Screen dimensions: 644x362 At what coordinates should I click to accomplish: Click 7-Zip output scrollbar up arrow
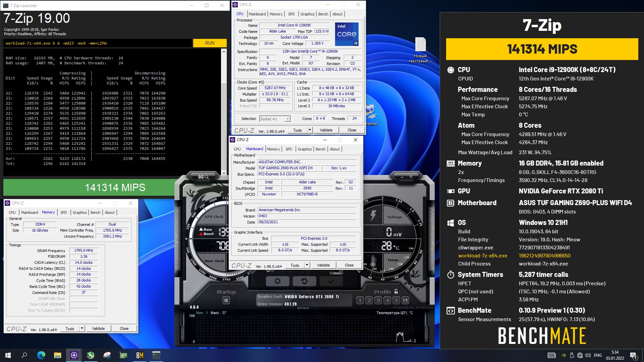(x=224, y=51)
